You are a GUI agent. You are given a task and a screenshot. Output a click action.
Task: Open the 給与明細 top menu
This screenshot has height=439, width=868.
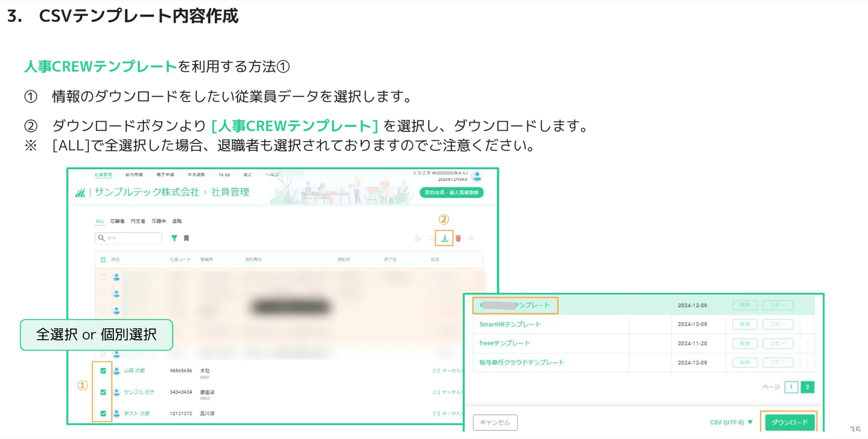pos(134,175)
